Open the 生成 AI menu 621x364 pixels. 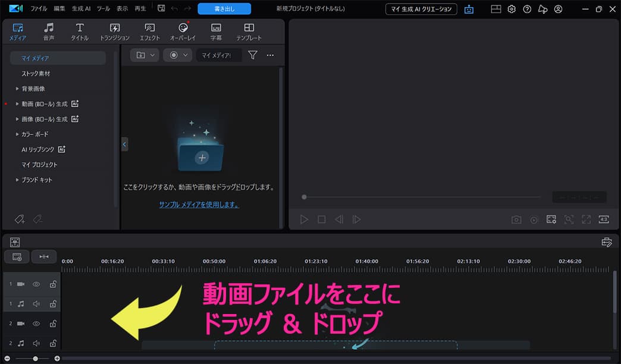pos(81,8)
